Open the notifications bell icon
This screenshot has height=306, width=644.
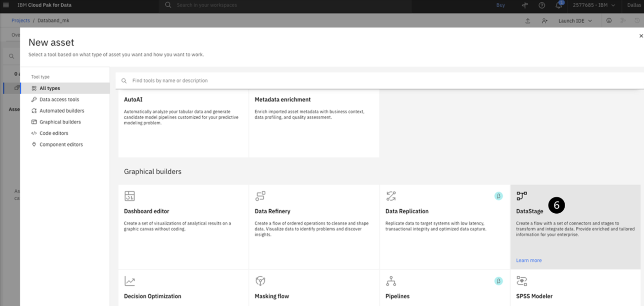click(559, 5)
